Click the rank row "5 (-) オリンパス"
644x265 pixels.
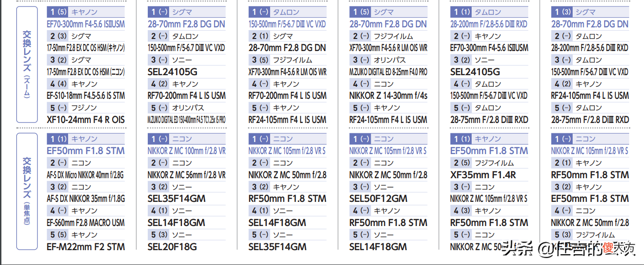coord(187,108)
